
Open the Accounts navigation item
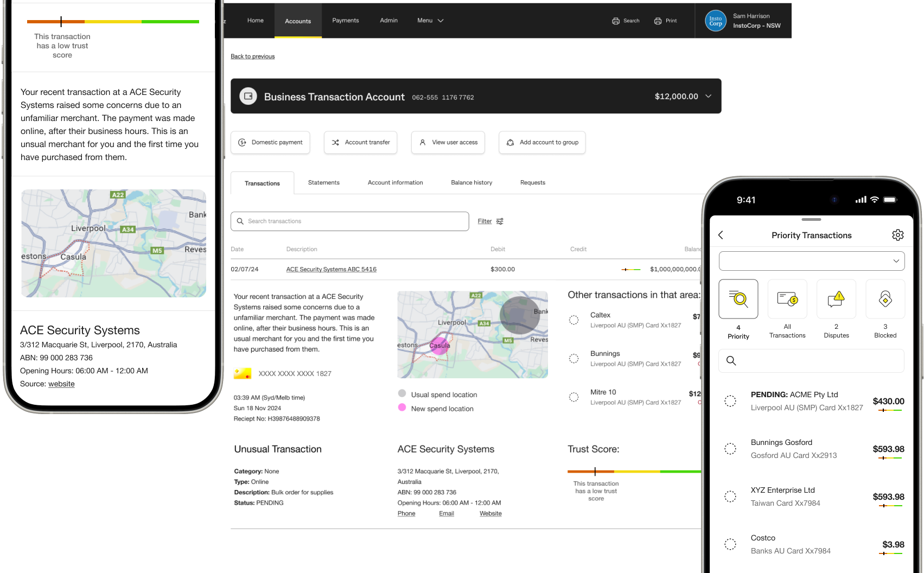pos(298,21)
